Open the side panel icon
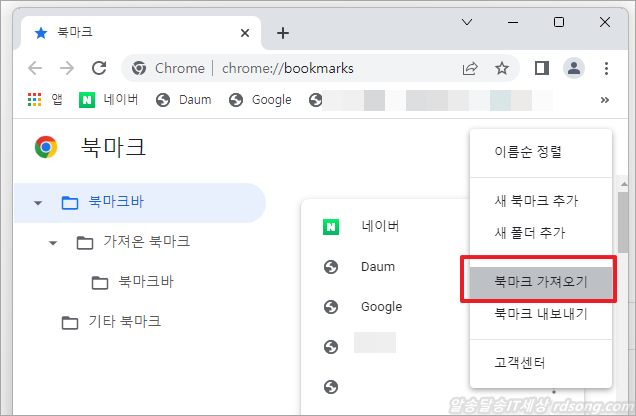 [x=542, y=69]
